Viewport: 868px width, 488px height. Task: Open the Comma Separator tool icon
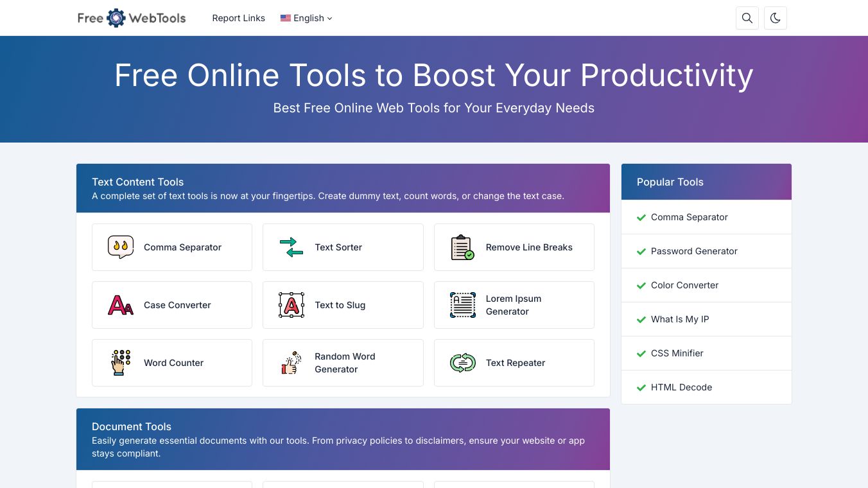121,247
